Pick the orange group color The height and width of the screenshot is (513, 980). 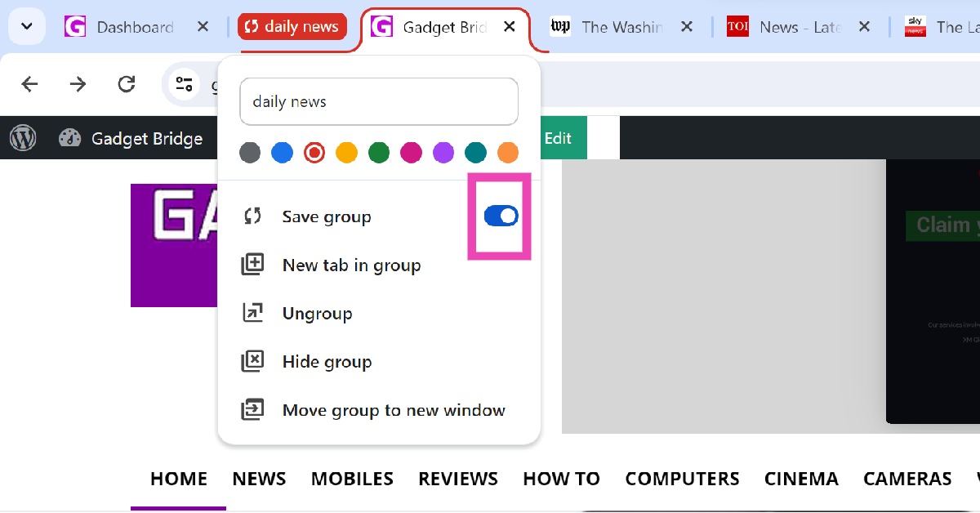coord(508,153)
